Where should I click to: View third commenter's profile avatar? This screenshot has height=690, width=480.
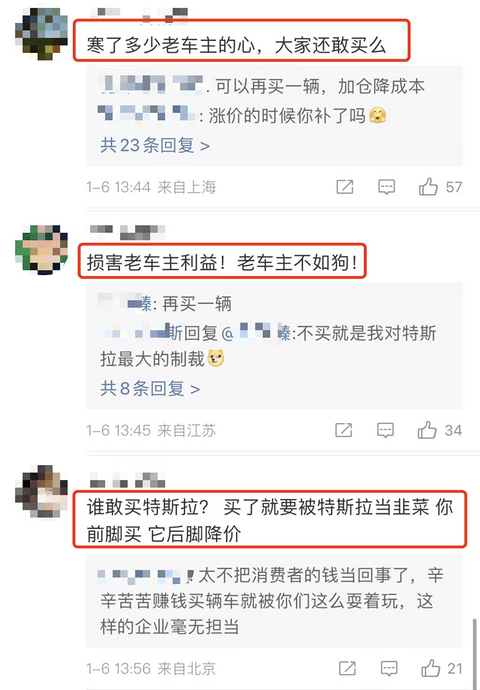41,491
